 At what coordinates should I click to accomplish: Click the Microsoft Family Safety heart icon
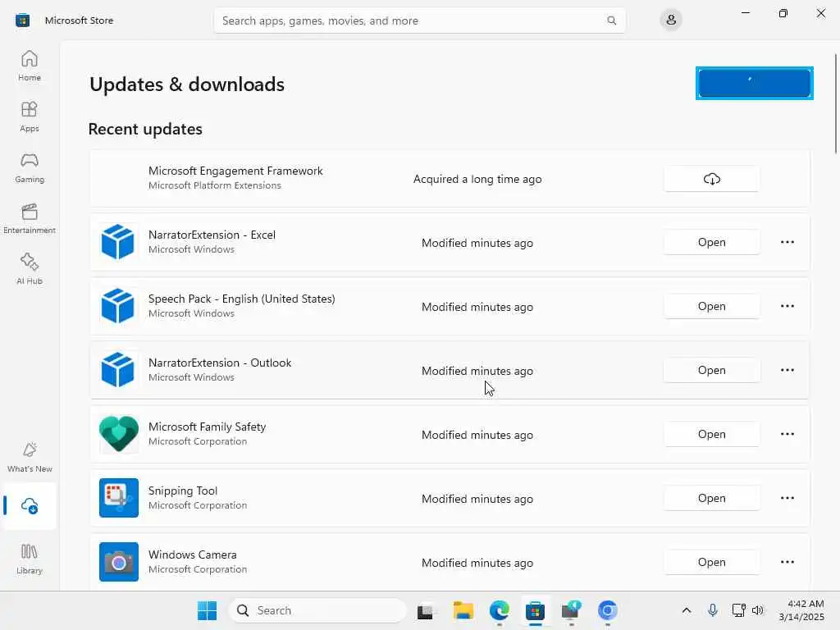pyautogui.click(x=118, y=434)
